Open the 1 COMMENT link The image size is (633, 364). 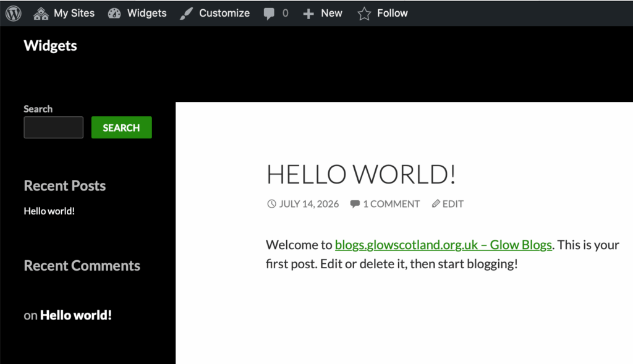tap(391, 204)
